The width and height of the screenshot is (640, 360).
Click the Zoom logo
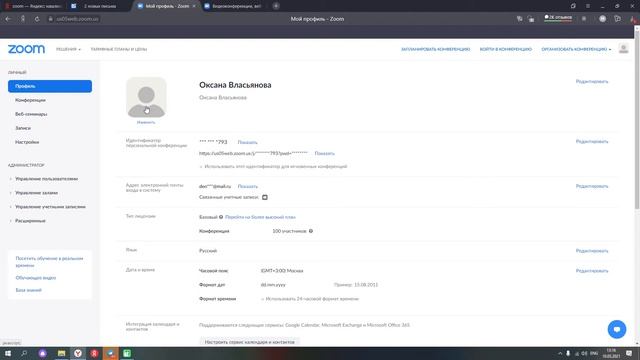click(26, 49)
